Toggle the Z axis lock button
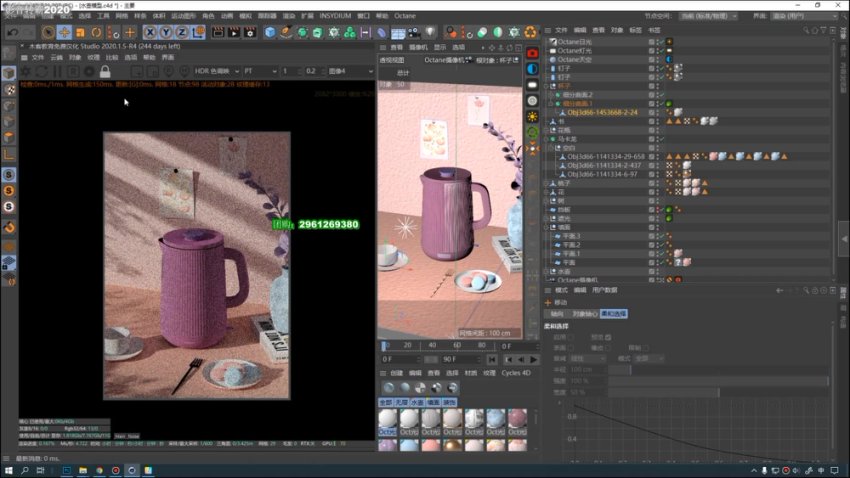This screenshot has width=850, height=478. click(182, 32)
